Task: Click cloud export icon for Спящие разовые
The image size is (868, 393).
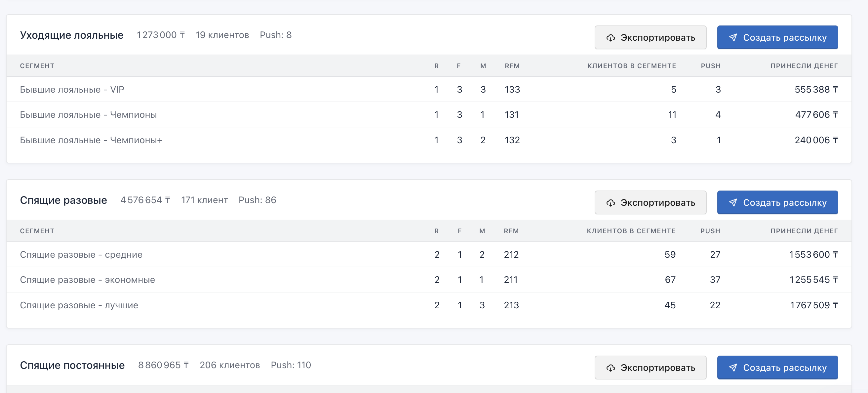Action: pos(611,203)
